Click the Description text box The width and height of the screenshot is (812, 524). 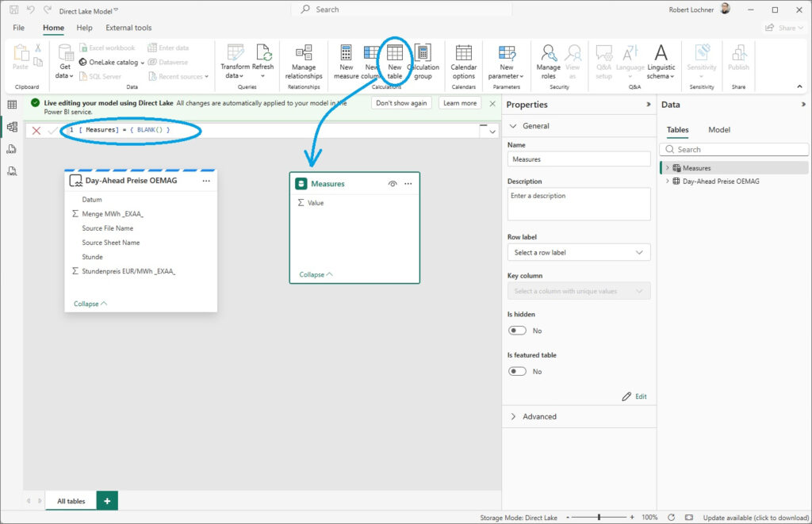(x=578, y=204)
